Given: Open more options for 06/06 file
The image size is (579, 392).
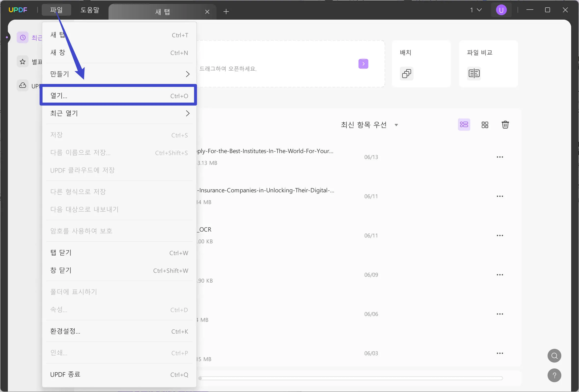Looking at the screenshot, I should point(500,314).
